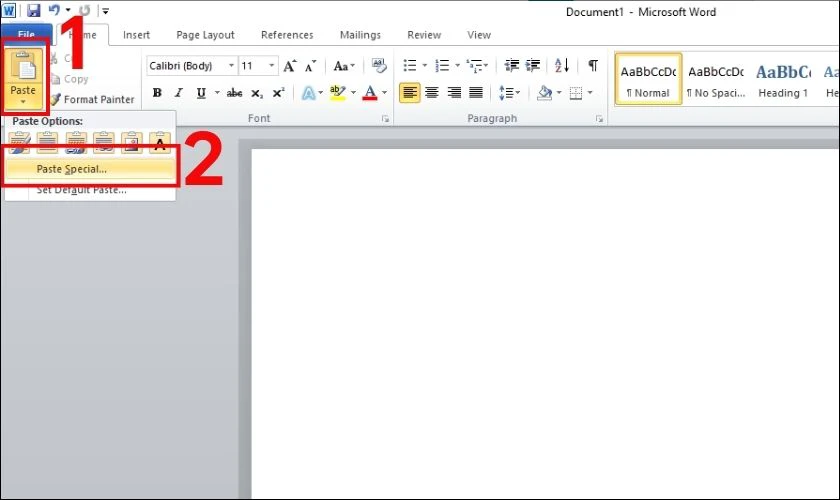Choose Keep Text Only paste option
This screenshot has height=500, width=840.
[160, 142]
